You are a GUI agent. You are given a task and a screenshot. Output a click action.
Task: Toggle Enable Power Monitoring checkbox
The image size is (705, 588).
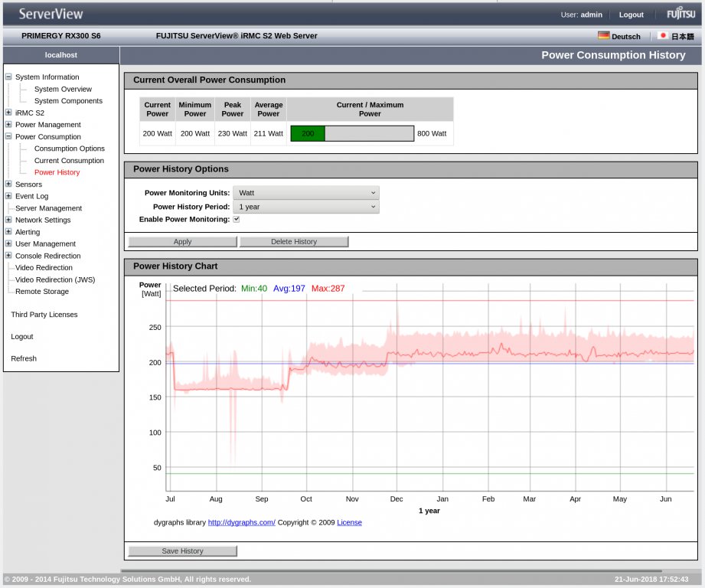[237, 220]
